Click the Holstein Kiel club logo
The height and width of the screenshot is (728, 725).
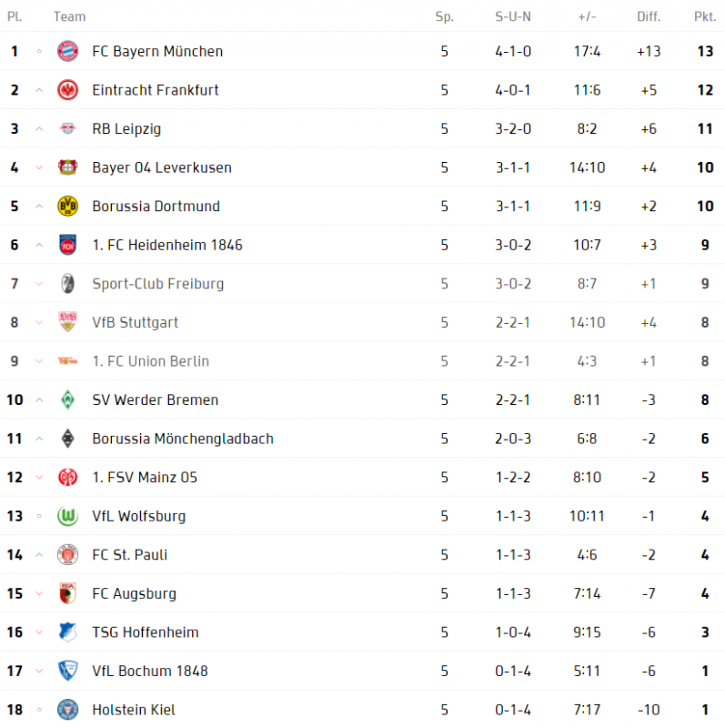coord(67,710)
